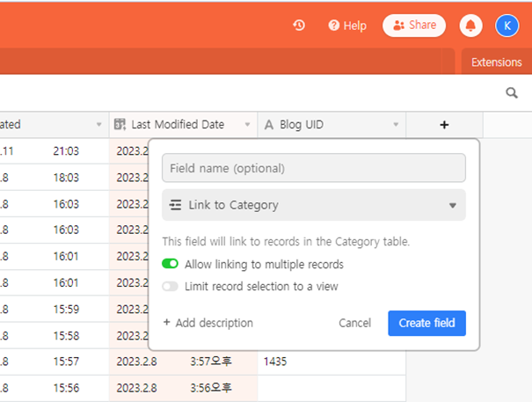The height and width of the screenshot is (402, 532).
Task: Open Last Modified Date column dropdown
Action: (247, 125)
